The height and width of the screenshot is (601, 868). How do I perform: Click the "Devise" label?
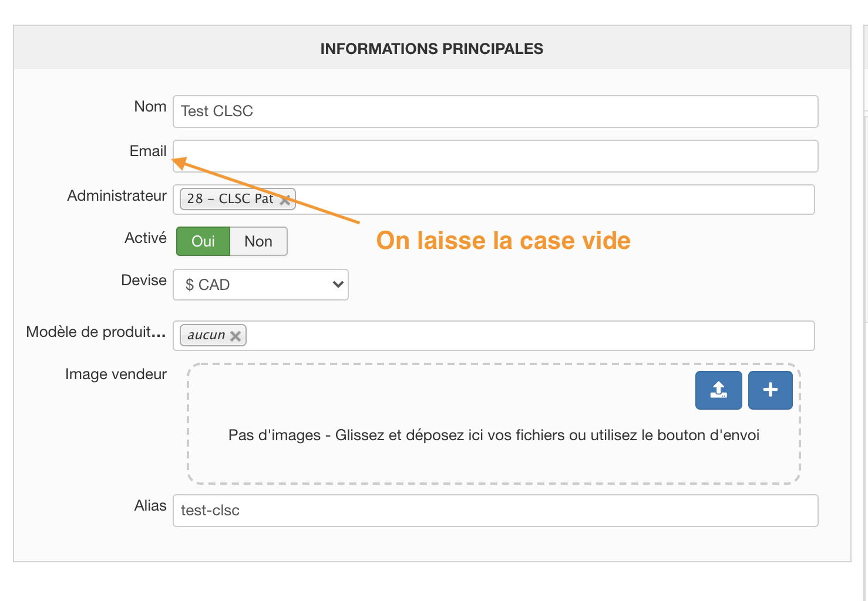coord(144,281)
